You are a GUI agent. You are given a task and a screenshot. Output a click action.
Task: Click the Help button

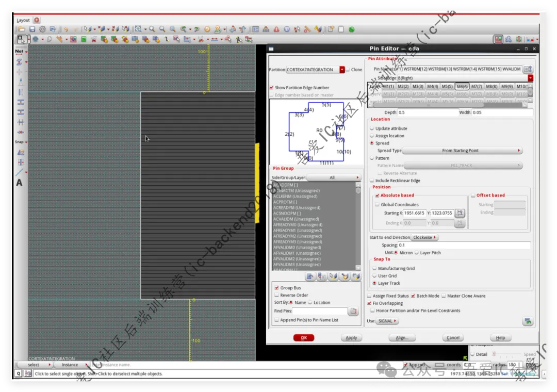coord(500,338)
